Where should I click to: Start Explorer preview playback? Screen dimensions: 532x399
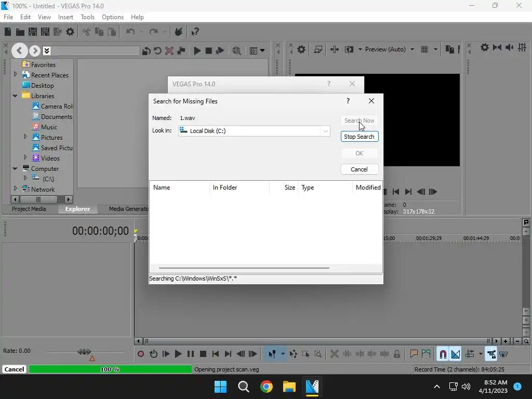197,51
